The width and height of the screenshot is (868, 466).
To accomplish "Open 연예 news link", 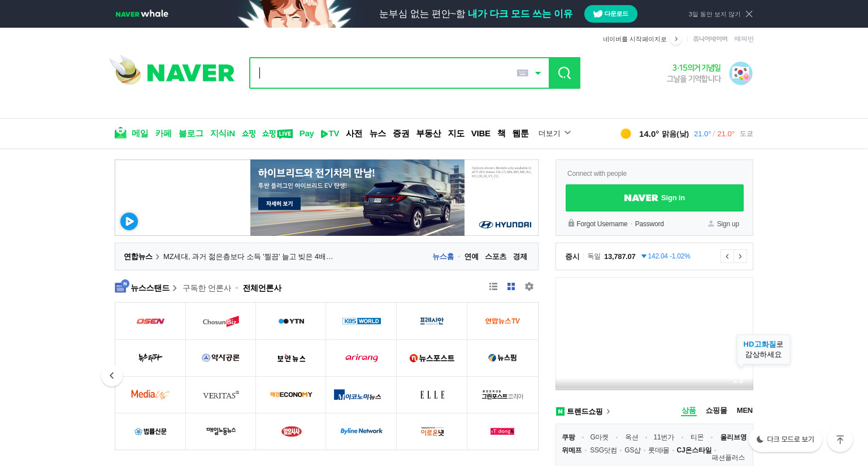I will point(471,257).
